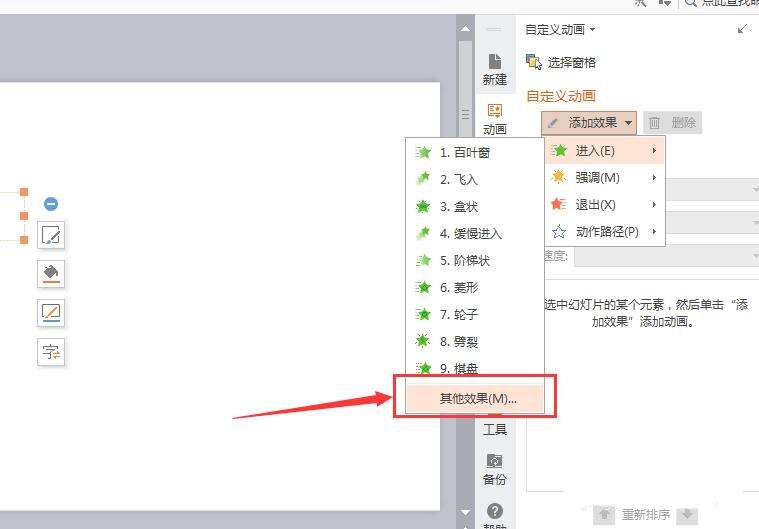Click the outlined star icon for 动作路径

tap(559, 231)
